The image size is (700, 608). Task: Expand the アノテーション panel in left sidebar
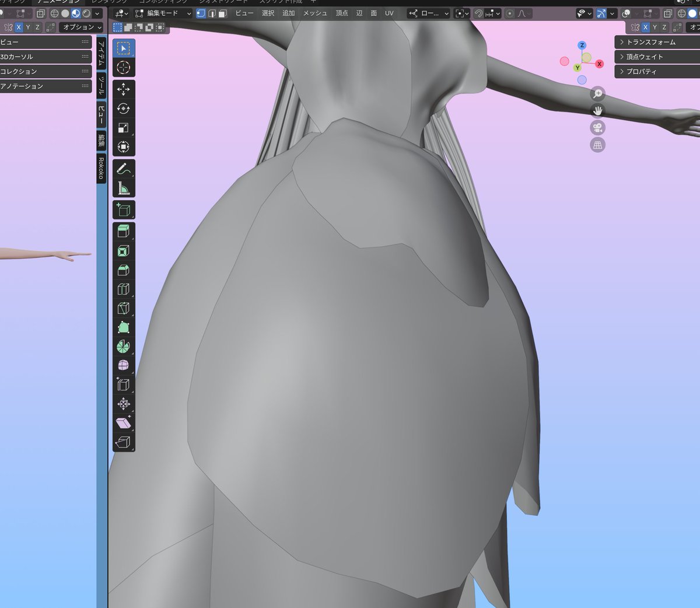point(45,86)
